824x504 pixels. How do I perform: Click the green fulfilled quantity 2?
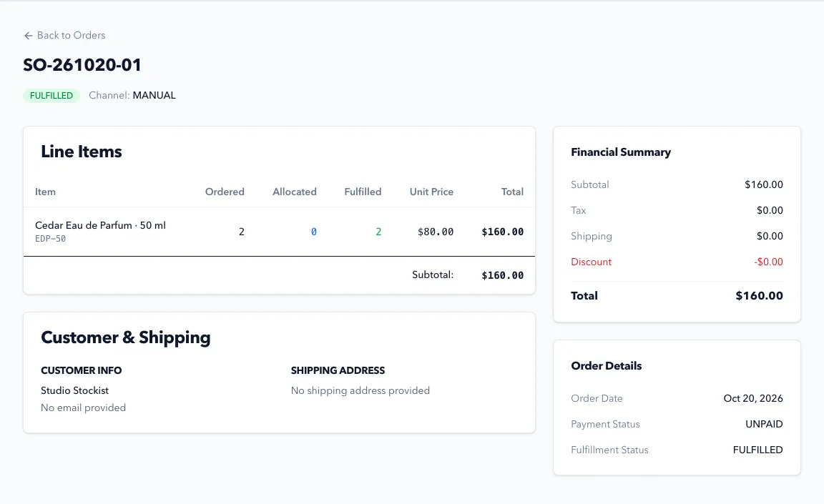[378, 232]
